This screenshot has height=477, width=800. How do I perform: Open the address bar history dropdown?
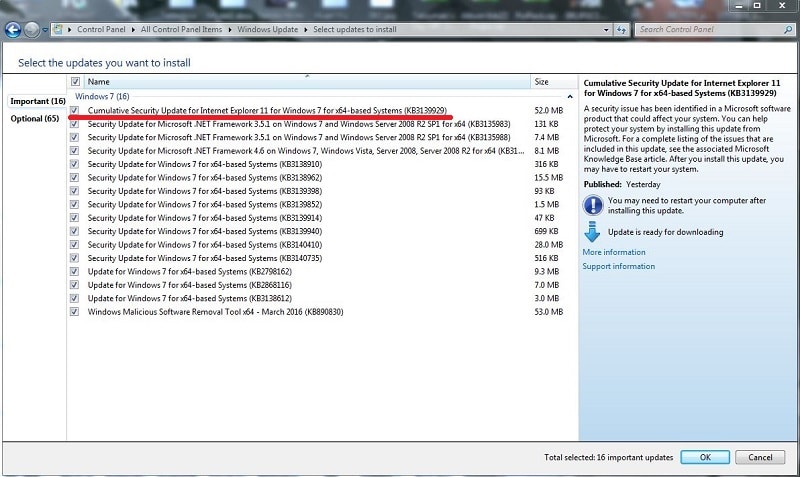[x=606, y=30]
